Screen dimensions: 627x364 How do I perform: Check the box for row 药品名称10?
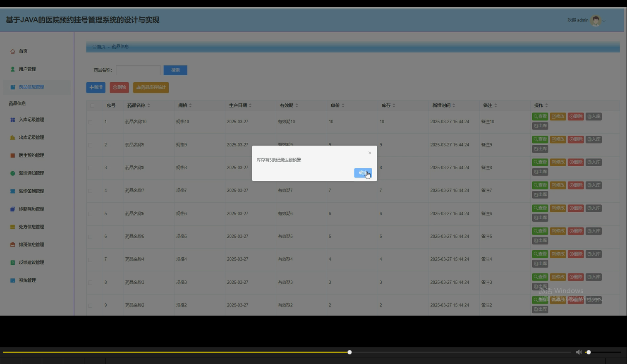[90, 122]
